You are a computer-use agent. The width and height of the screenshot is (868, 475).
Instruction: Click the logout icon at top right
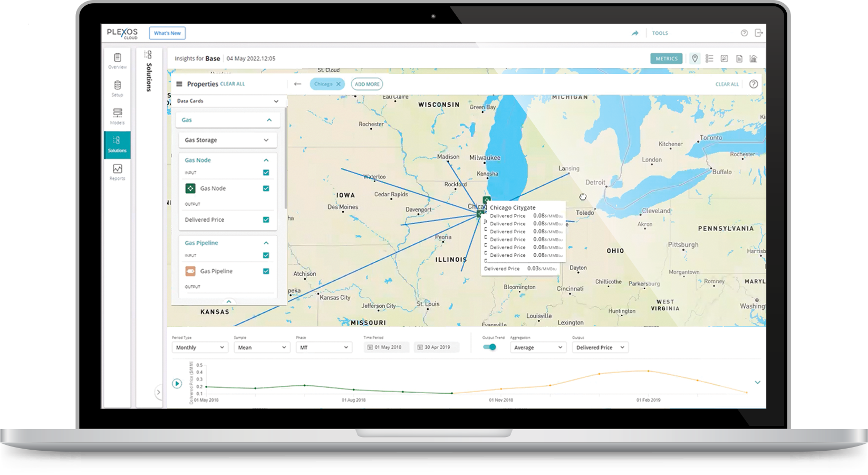(758, 33)
